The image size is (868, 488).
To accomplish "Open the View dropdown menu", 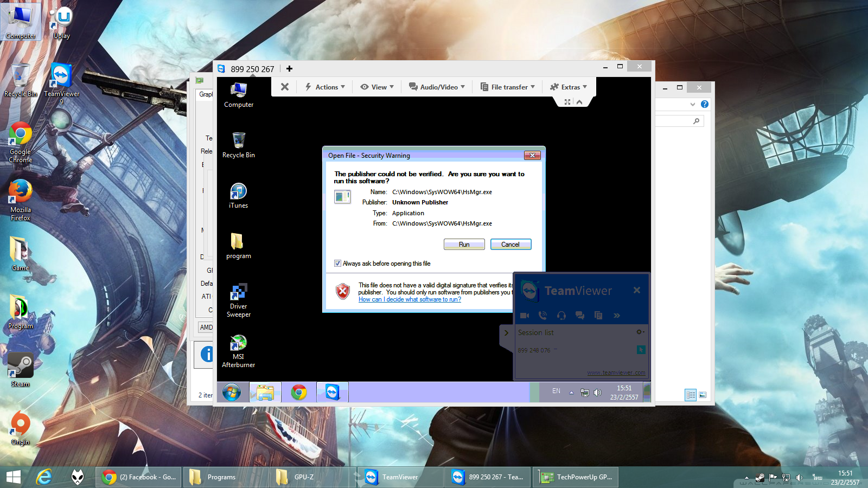I will click(377, 87).
